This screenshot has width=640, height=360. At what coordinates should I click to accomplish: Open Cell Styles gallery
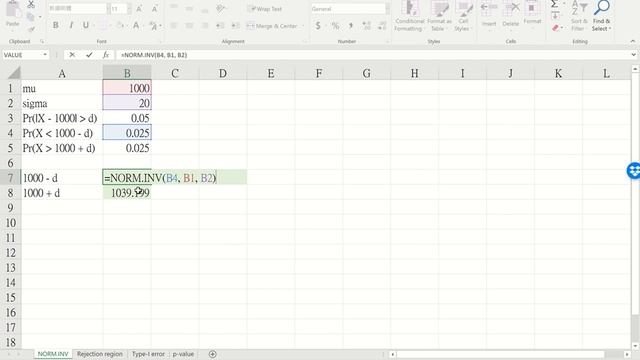[463, 16]
